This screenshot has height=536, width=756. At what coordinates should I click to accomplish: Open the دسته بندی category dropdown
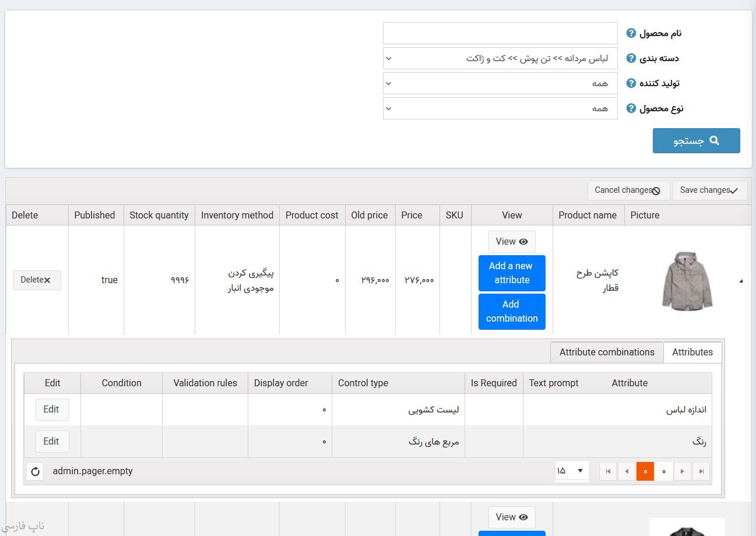[x=500, y=58]
